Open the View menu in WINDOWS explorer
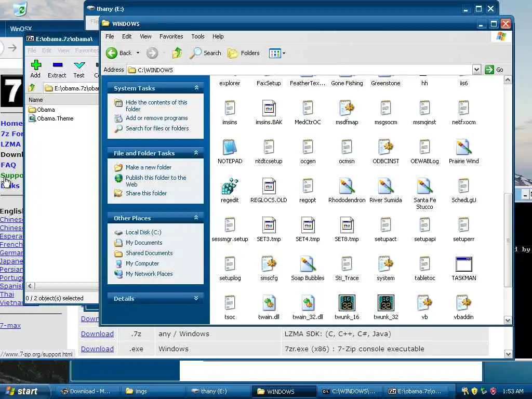 [x=145, y=36]
